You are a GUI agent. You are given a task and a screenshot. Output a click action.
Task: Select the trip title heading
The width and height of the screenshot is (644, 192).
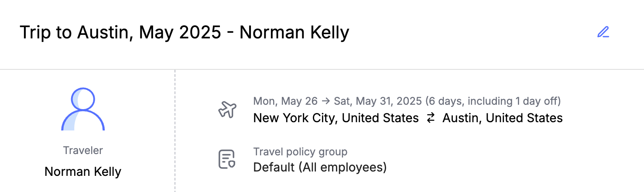click(x=185, y=33)
